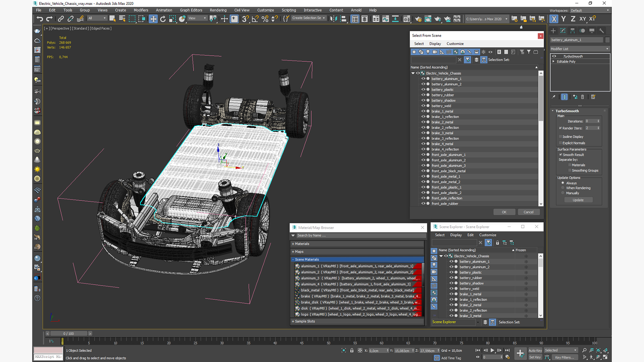Toggle the Auto Key button
Image resolution: width=644 pixels, height=362 pixels.
[535, 350]
